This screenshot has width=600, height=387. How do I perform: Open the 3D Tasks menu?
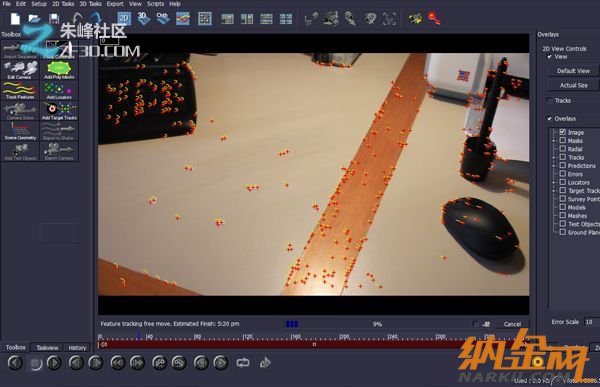90,4
